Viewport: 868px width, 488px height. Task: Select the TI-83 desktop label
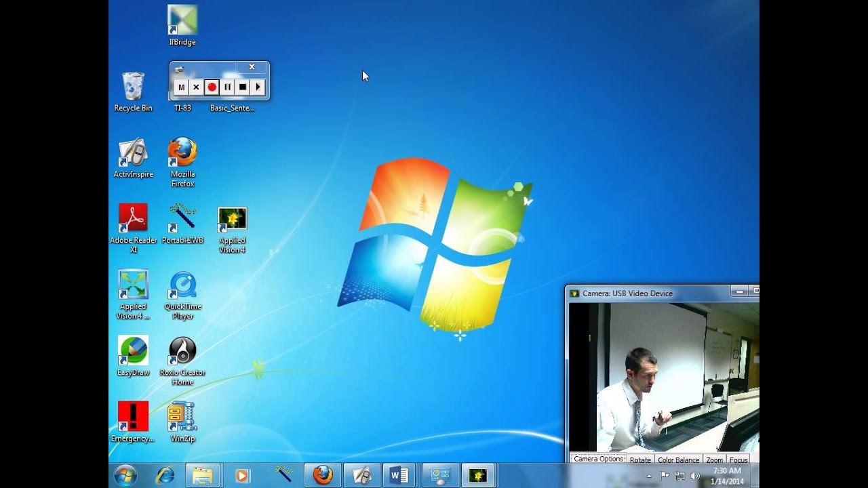182,108
